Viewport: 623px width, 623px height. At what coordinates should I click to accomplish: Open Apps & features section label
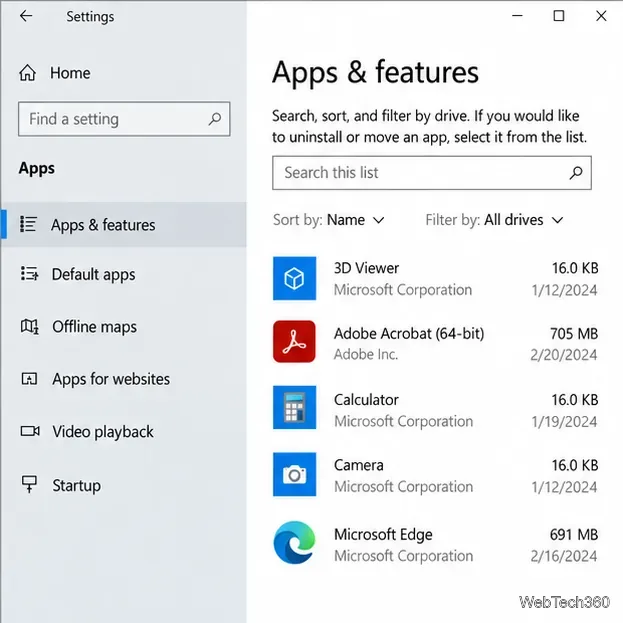[103, 225]
